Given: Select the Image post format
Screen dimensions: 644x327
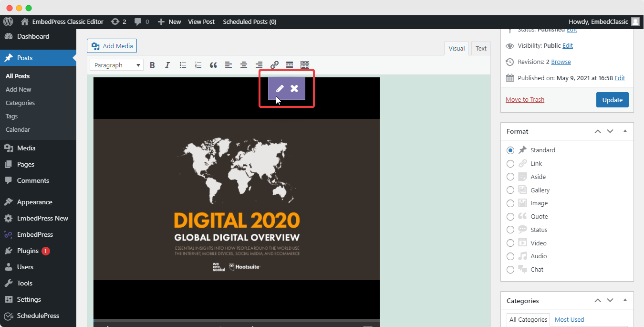Looking at the screenshot, I should tap(510, 203).
